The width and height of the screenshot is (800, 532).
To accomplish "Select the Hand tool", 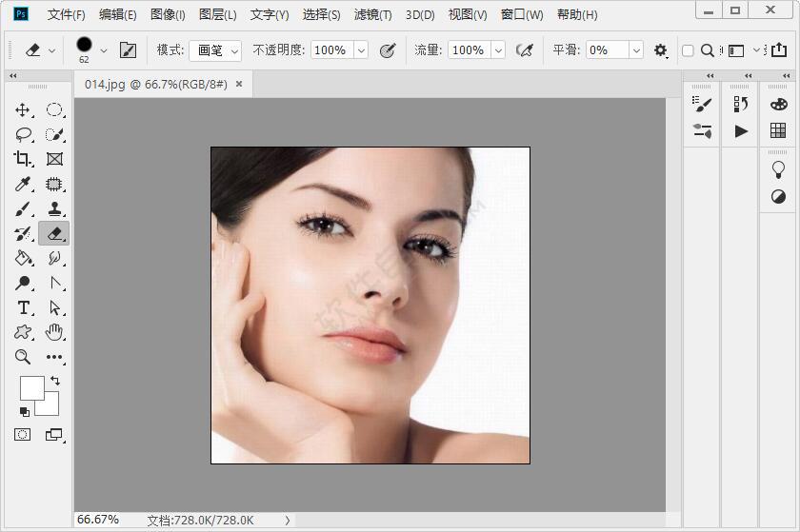I will [x=54, y=332].
